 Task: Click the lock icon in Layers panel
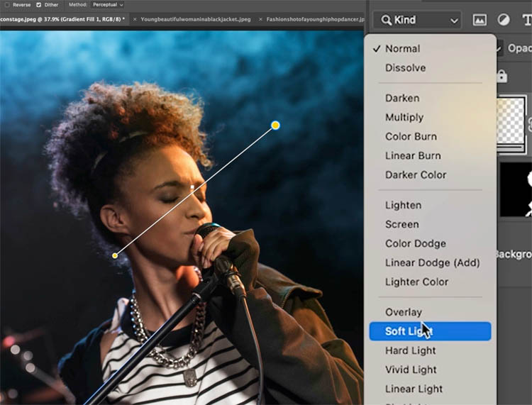tap(501, 76)
